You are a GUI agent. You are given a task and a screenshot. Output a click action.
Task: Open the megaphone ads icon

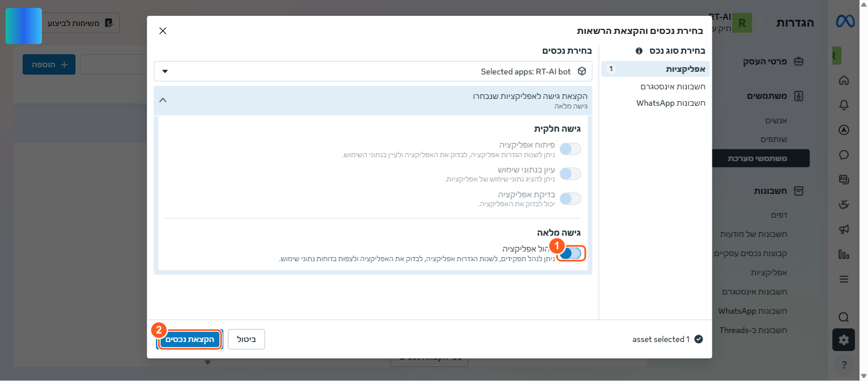click(844, 230)
